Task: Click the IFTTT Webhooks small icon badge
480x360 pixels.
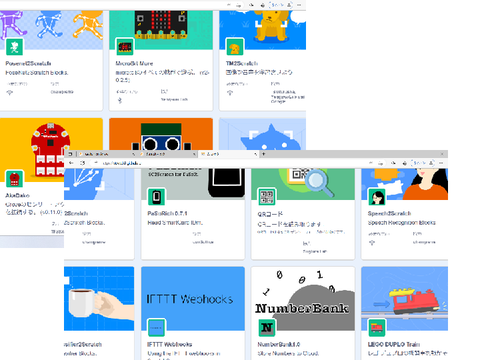Action: tap(156, 328)
